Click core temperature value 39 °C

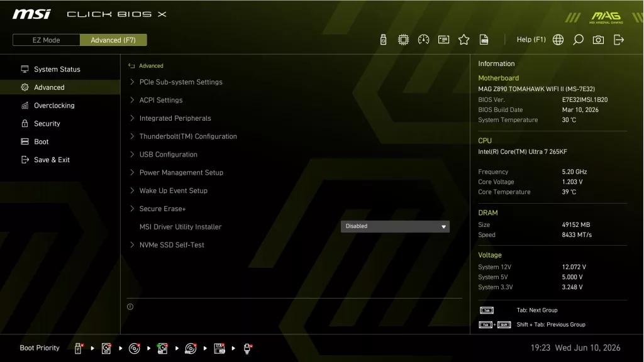[569, 192]
